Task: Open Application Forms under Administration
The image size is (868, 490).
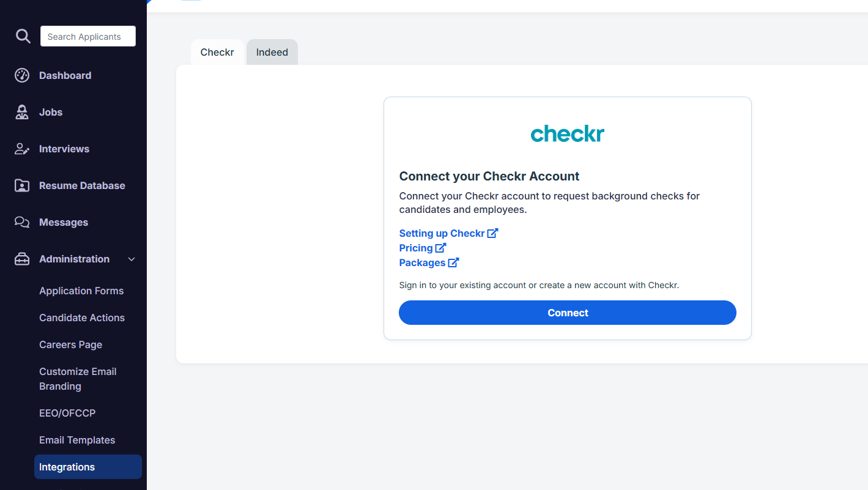Action: pos(81,291)
